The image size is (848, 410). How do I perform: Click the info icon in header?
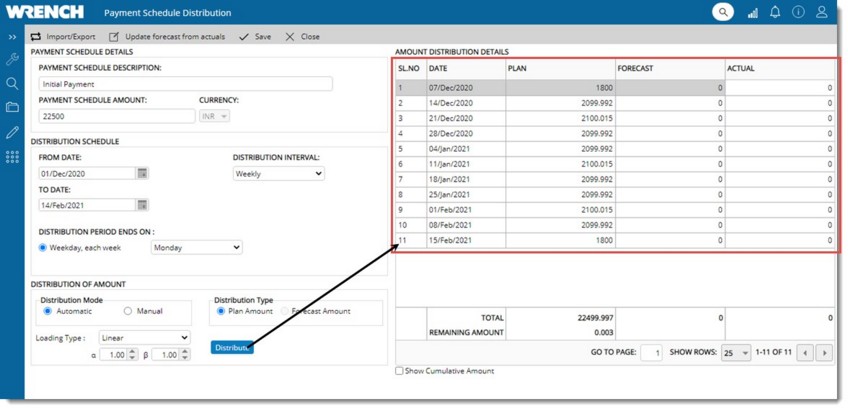click(x=798, y=12)
